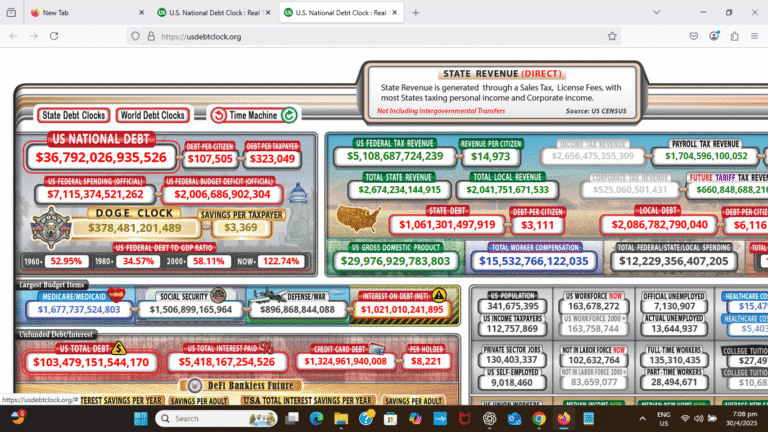The height and width of the screenshot is (432, 768).
Task: Click US Gross Domestic Product value
Action: [x=395, y=261]
